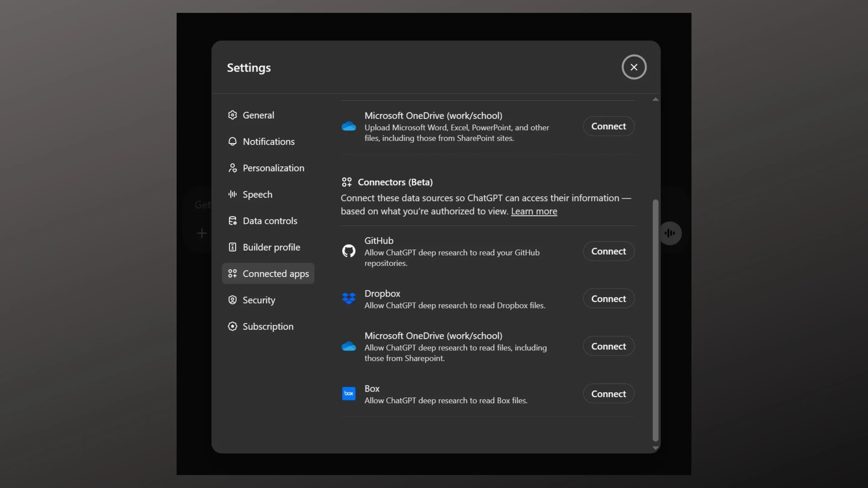
Task: Click the Data controls database icon
Action: click(232, 221)
